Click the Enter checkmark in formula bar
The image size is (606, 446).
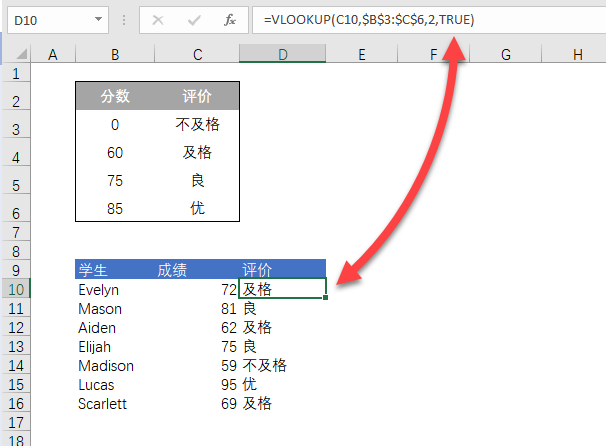coord(195,19)
